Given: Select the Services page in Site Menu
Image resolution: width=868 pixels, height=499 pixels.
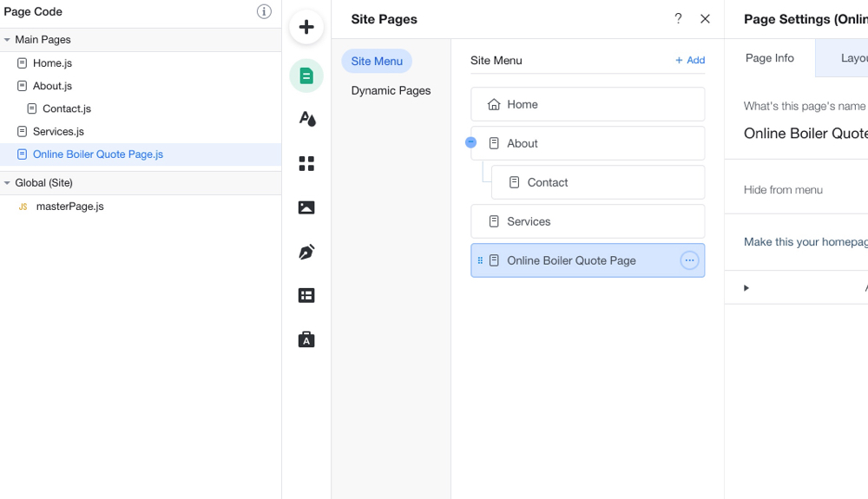Looking at the screenshot, I should coord(588,221).
